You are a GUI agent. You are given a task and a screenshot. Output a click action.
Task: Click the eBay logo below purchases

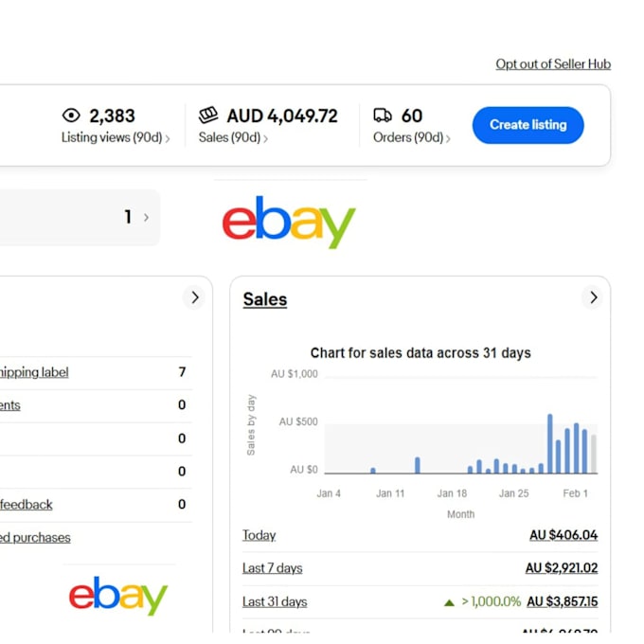pos(118,596)
